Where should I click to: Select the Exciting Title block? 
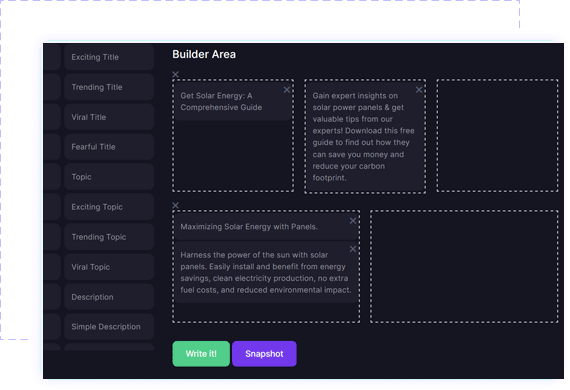pos(109,57)
